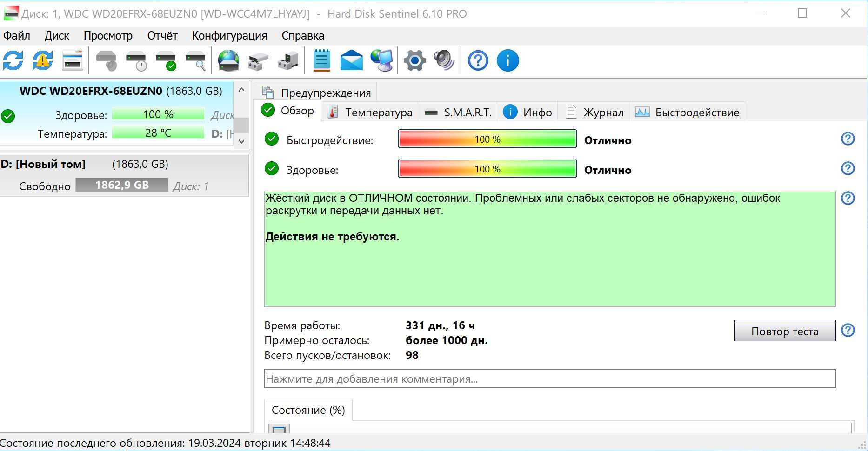Open the Конфигурация menu
The width and height of the screenshot is (868, 451).
point(229,35)
